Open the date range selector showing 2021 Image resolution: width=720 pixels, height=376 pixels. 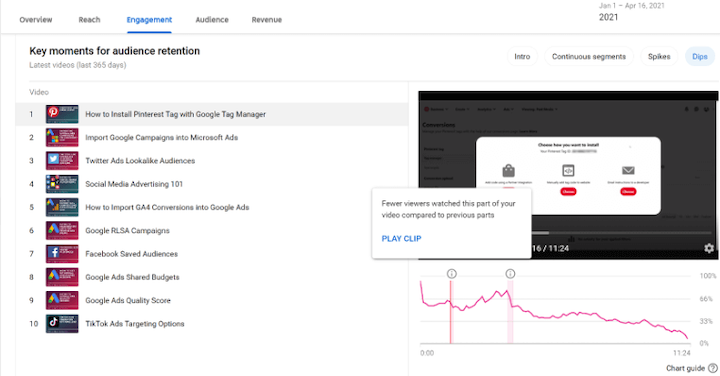(631, 12)
